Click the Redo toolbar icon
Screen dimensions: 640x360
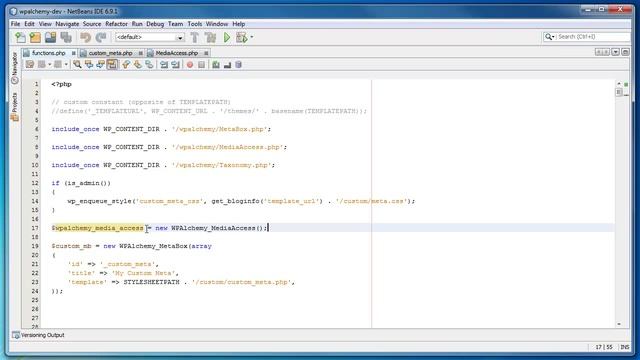point(100,38)
